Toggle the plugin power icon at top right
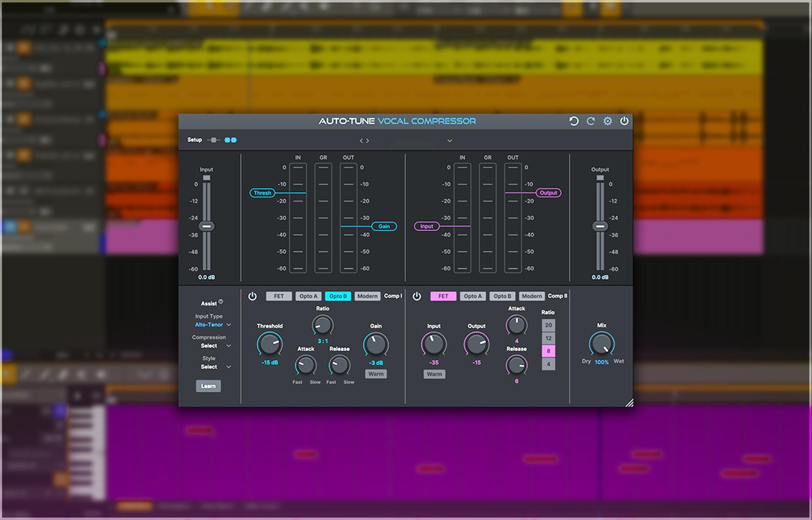The height and width of the screenshot is (520, 812). coord(624,121)
